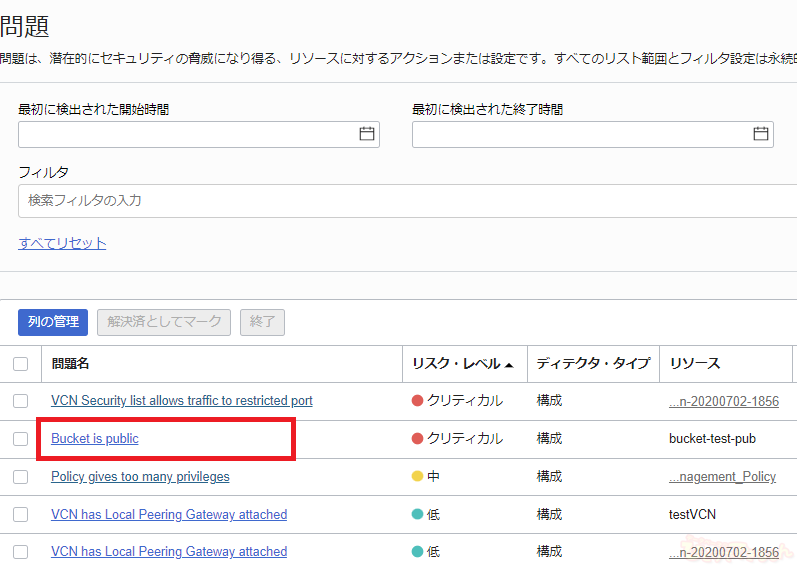Screen dimensions: 797x565
Task: Click the first detected end time field
Action: click(580, 134)
